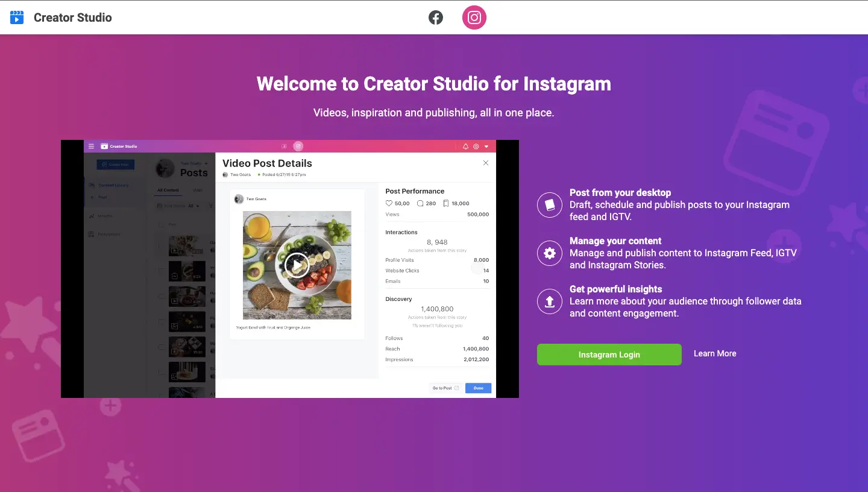Check the checkbox next to the first post
Viewport: 868px width, 492px height.
159,246
